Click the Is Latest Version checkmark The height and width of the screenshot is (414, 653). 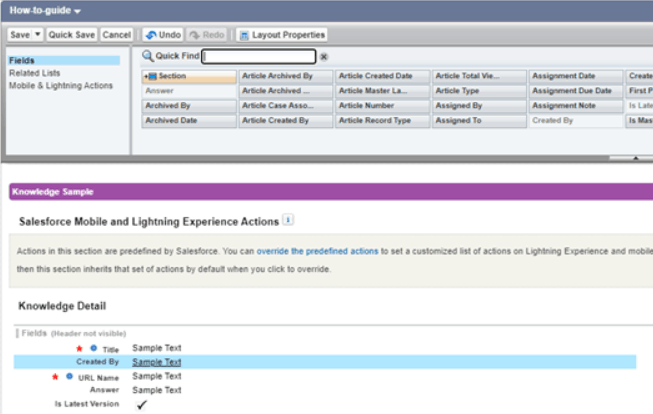tap(141, 404)
